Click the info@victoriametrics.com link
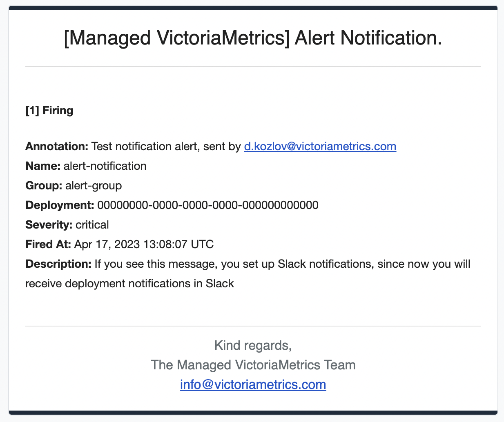The height and width of the screenshot is (422, 504). point(253,384)
